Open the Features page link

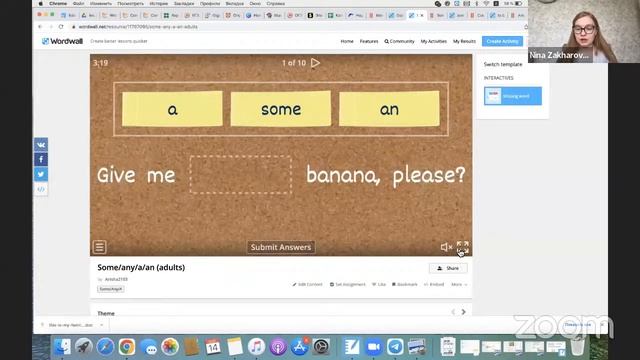(369, 41)
